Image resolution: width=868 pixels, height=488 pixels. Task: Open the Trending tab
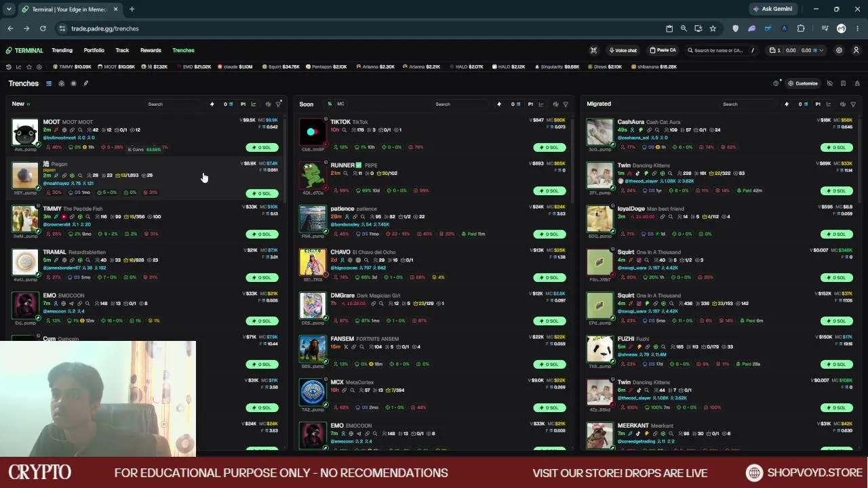pyautogui.click(x=62, y=50)
